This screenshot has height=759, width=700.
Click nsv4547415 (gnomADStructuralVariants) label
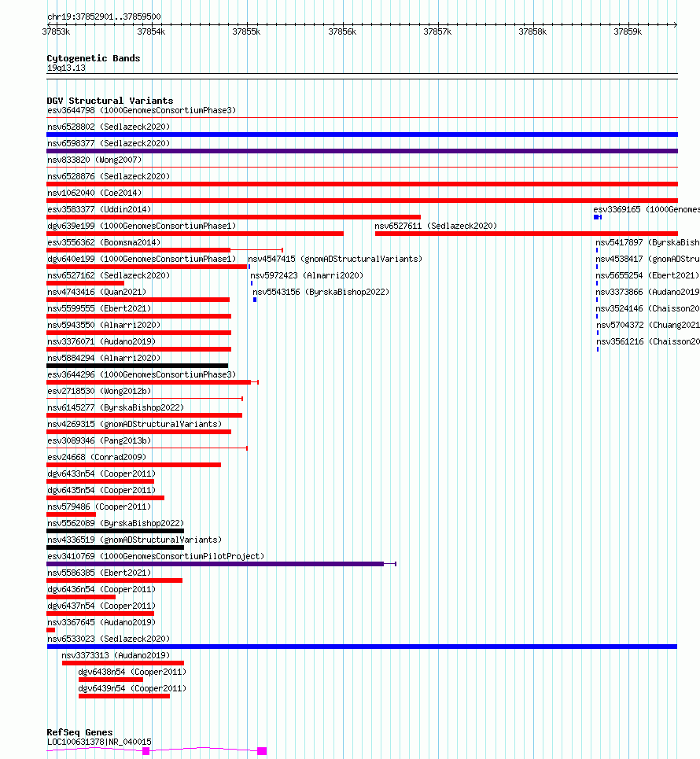pos(335,259)
